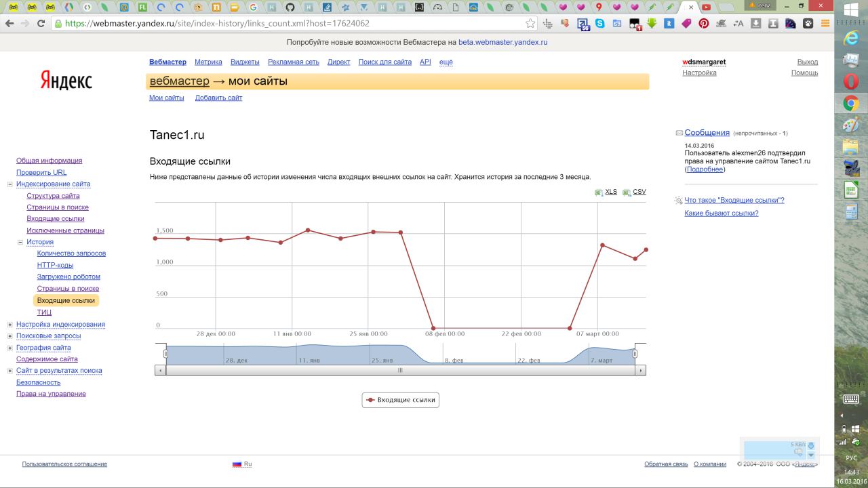Open Директ in the top menu
This screenshot has width=868, height=488.
tap(338, 62)
